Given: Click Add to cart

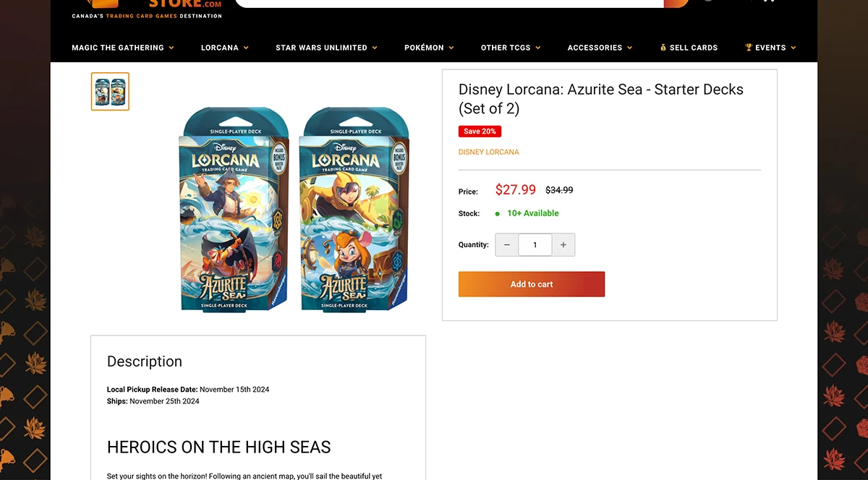Looking at the screenshot, I should (532, 283).
